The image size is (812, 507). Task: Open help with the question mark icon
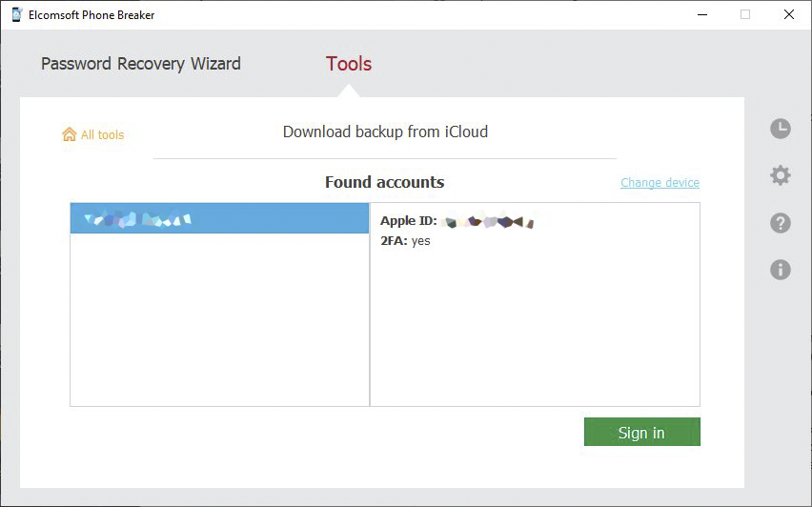point(780,223)
